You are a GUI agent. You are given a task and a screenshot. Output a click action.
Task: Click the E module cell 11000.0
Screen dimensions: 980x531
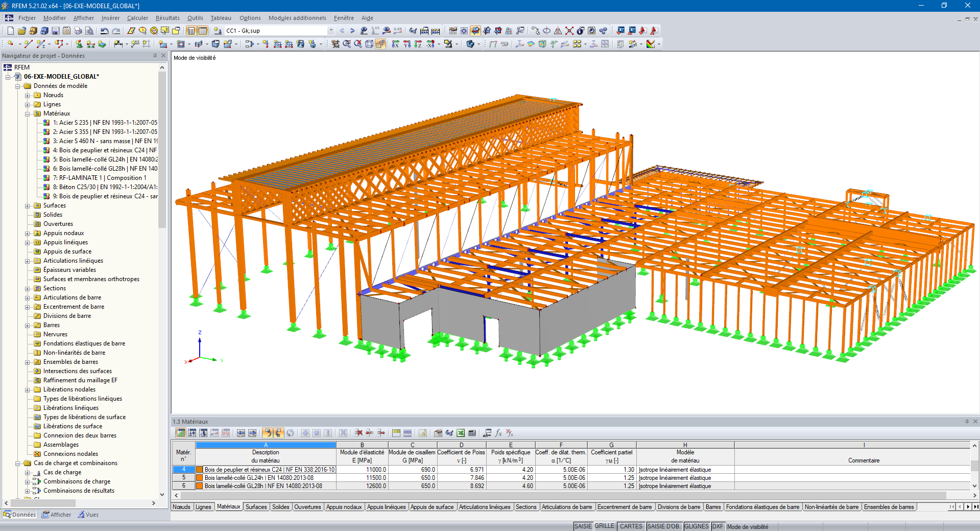pos(362,470)
